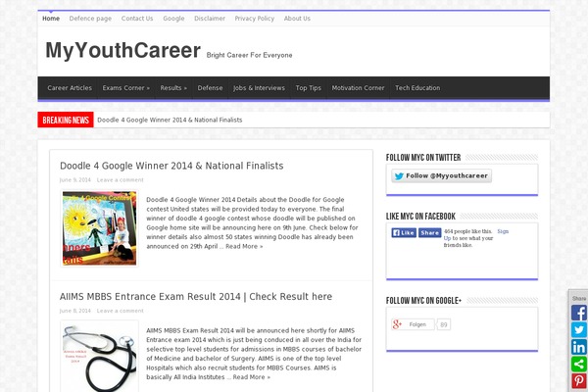Image resolution: width=588 pixels, height=392 pixels.
Task: Open Doodle 4 Google Winner 2014 article title
Action: click(x=171, y=166)
